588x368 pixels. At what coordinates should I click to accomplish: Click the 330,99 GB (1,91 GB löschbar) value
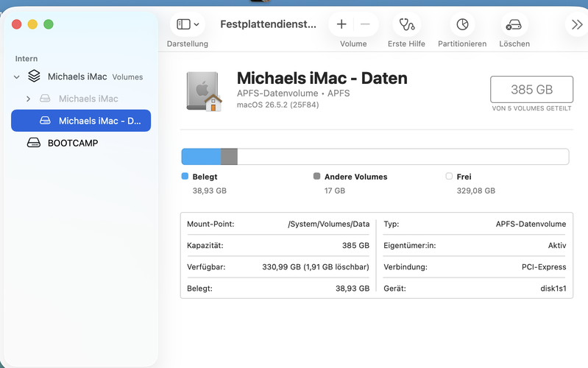tap(316, 266)
